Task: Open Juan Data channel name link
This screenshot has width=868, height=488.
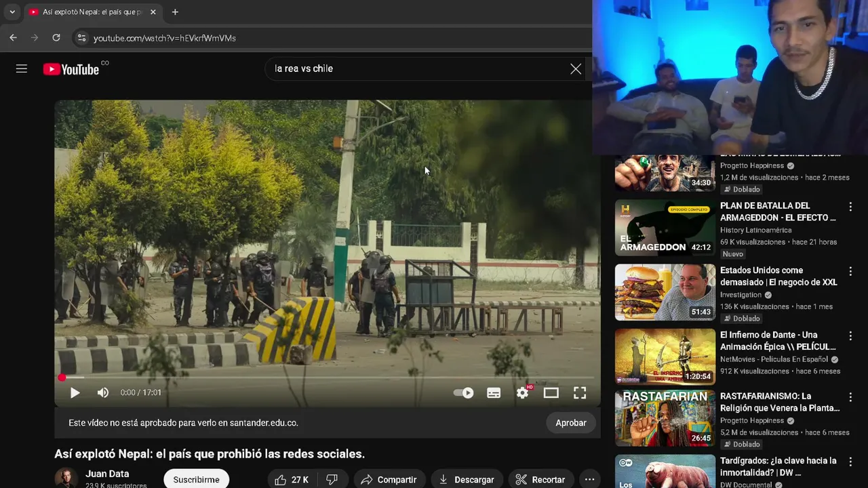Action: tap(107, 474)
